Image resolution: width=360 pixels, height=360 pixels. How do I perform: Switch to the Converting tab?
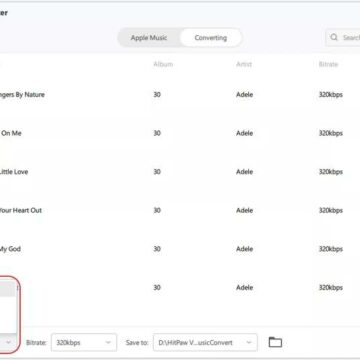[x=211, y=38]
